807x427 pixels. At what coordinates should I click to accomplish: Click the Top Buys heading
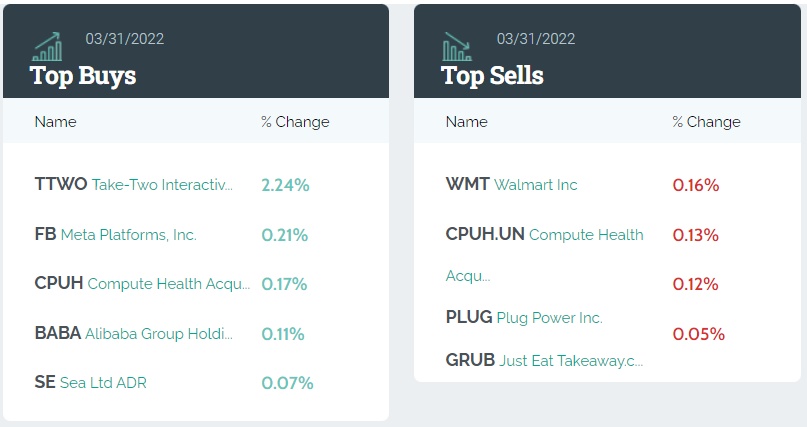(x=83, y=75)
